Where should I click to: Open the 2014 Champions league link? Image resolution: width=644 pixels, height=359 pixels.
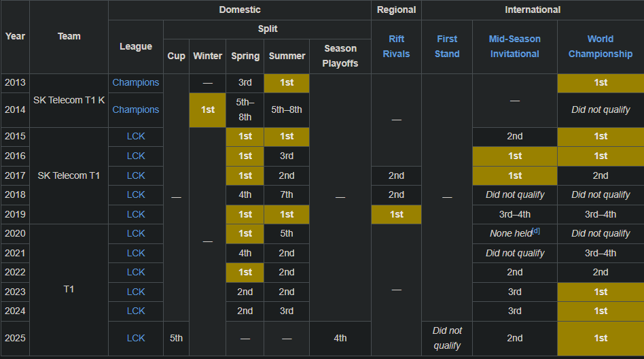pos(136,109)
